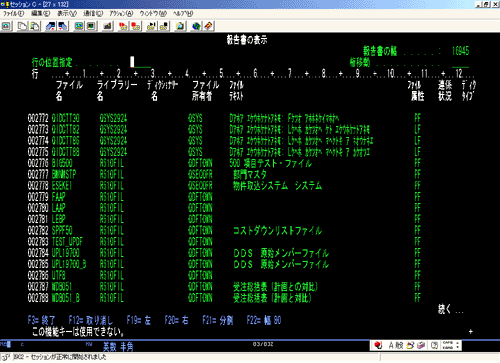Click the 行の位置指定 input field
Image resolution: width=500 pixels, height=363 pixels.
pyautogui.click(x=140, y=62)
